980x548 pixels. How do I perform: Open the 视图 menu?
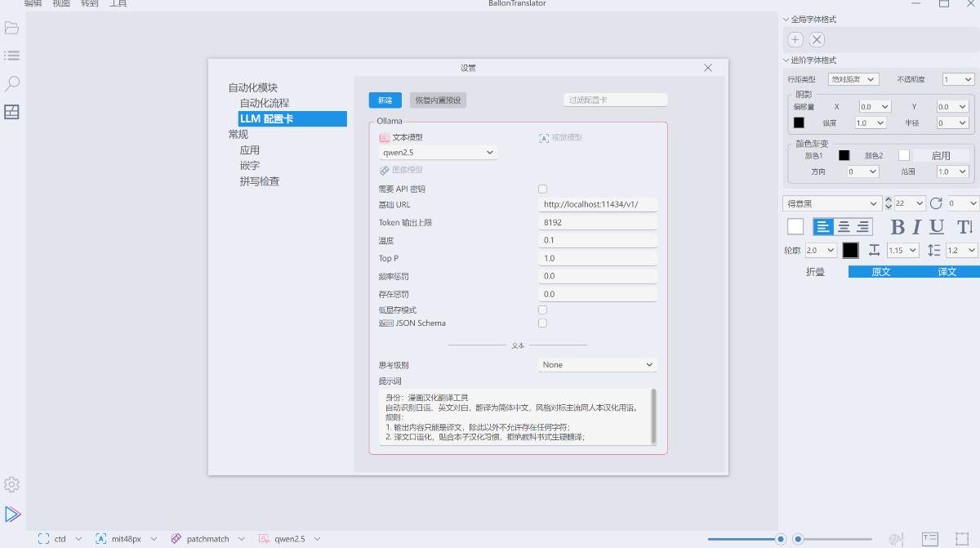click(x=61, y=3)
